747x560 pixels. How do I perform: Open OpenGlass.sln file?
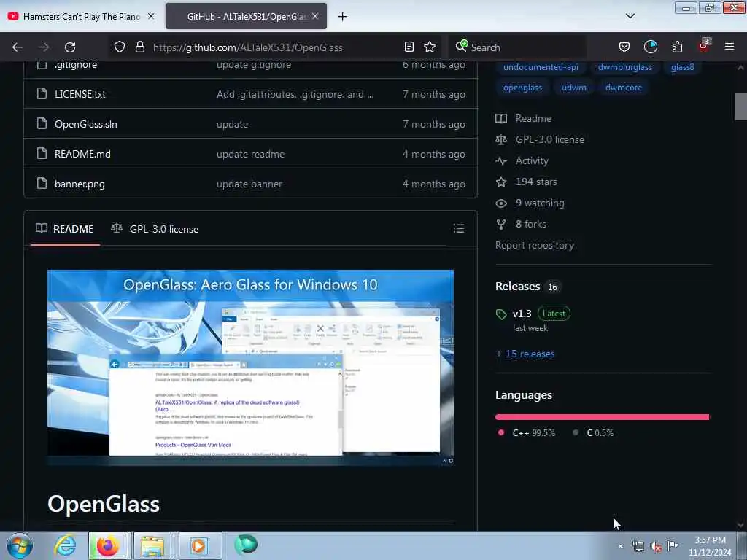tap(86, 124)
